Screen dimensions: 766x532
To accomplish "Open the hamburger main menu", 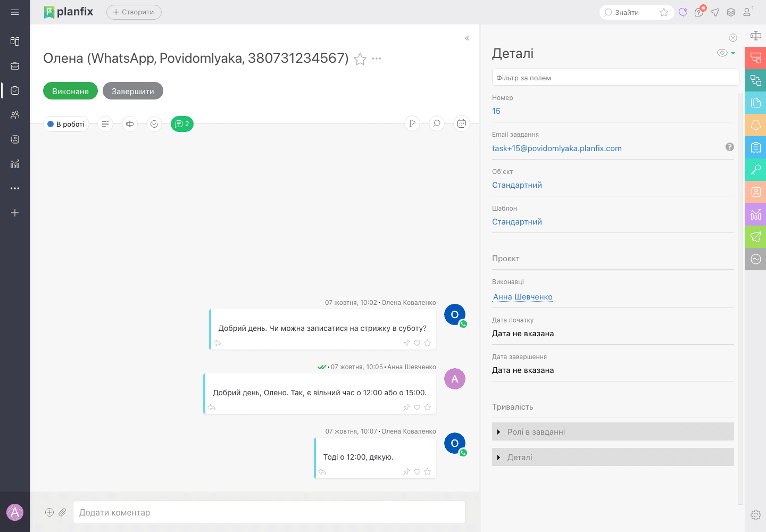I will point(15,12).
